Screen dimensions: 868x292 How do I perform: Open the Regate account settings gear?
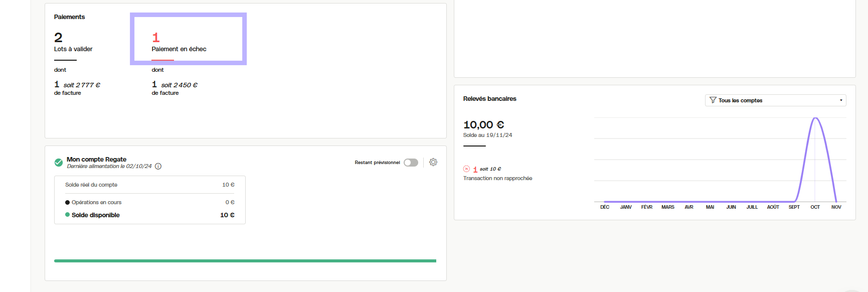tap(433, 162)
